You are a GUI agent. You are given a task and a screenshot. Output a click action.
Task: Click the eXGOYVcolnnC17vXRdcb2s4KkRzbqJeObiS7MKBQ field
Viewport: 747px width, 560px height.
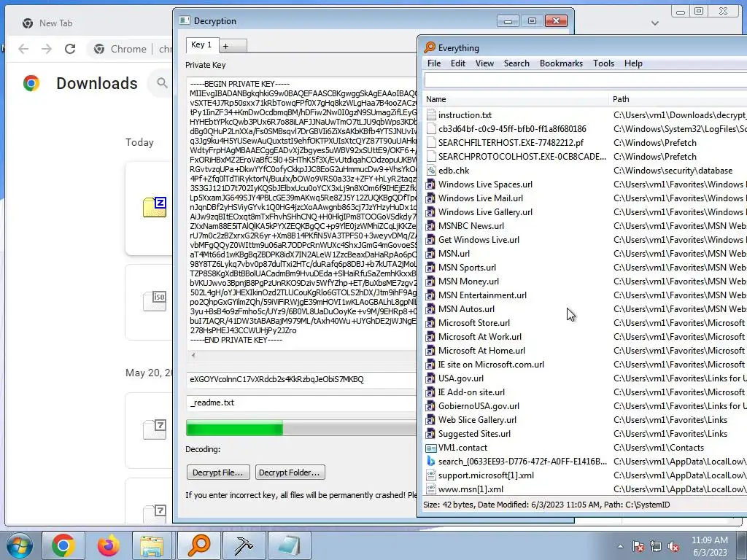click(302, 379)
